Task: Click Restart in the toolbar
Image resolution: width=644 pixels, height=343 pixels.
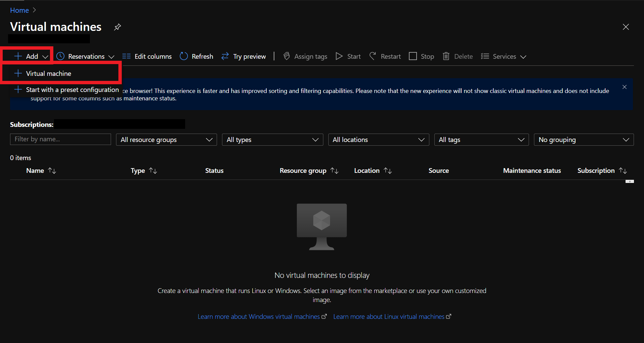Action: click(385, 56)
